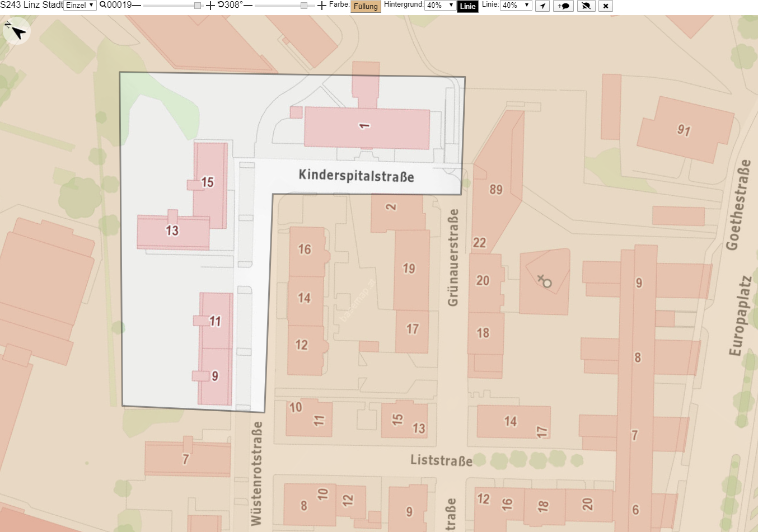Open the Einzel dropdown
The image size is (758, 532).
80,5
